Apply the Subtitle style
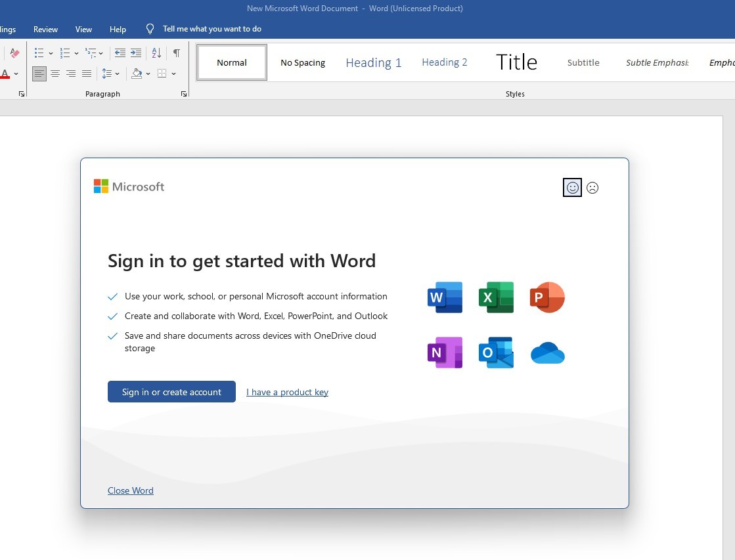 tap(583, 62)
